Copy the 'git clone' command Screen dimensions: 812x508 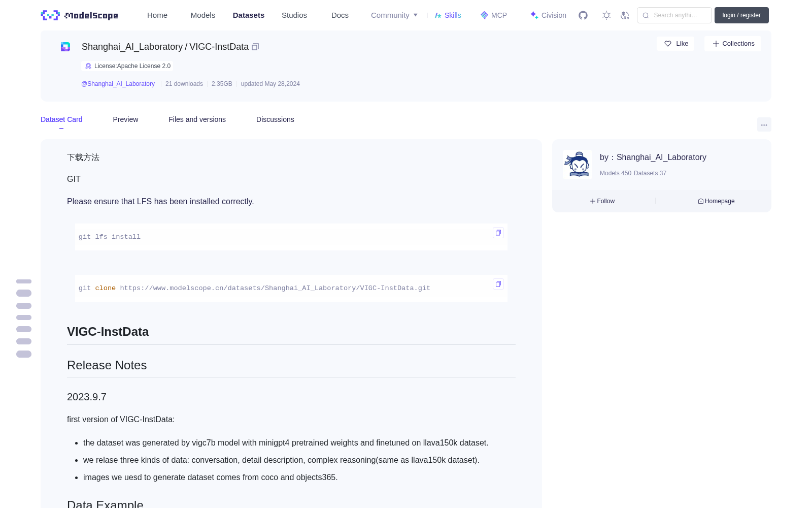498,284
